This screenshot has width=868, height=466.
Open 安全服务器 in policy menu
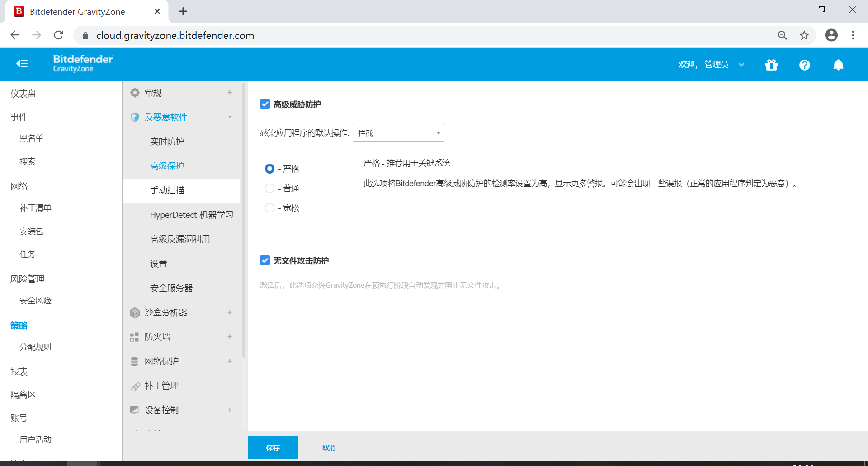coord(171,288)
